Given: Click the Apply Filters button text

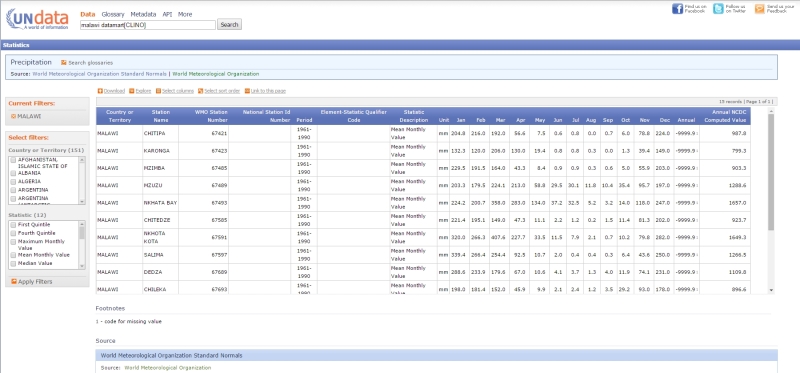Looking at the screenshot, I should [35, 282].
